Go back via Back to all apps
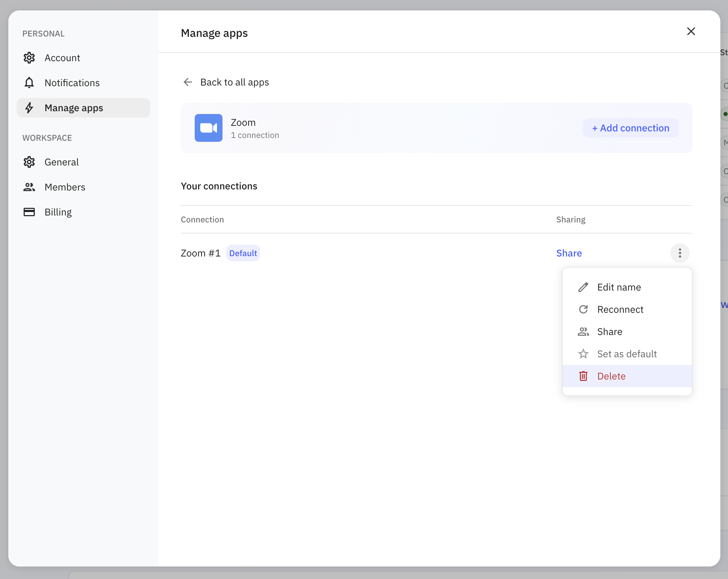 point(234,82)
